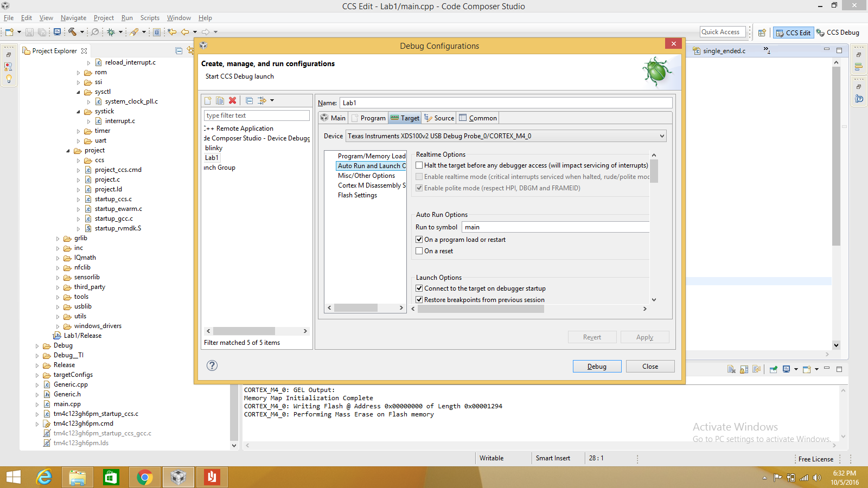
Task: Click help contents icon in right sidebar
Action: coord(859,99)
